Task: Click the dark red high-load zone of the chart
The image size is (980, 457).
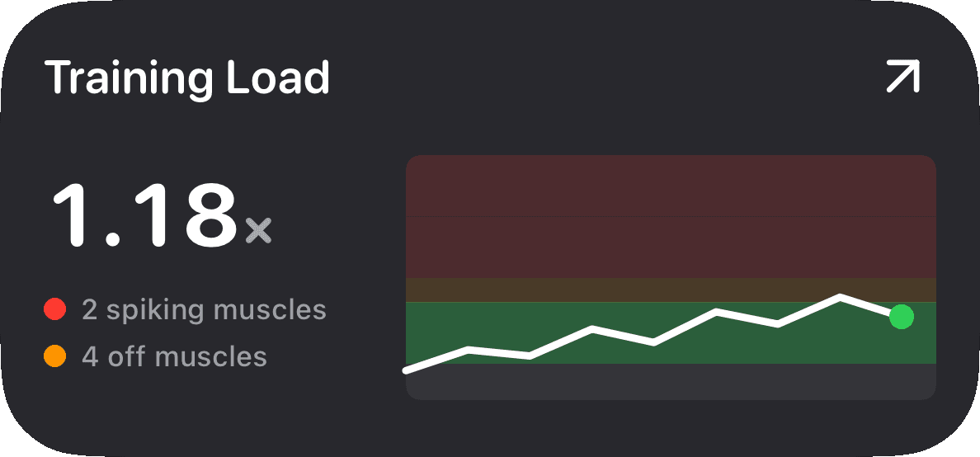Action: (x=671, y=216)
